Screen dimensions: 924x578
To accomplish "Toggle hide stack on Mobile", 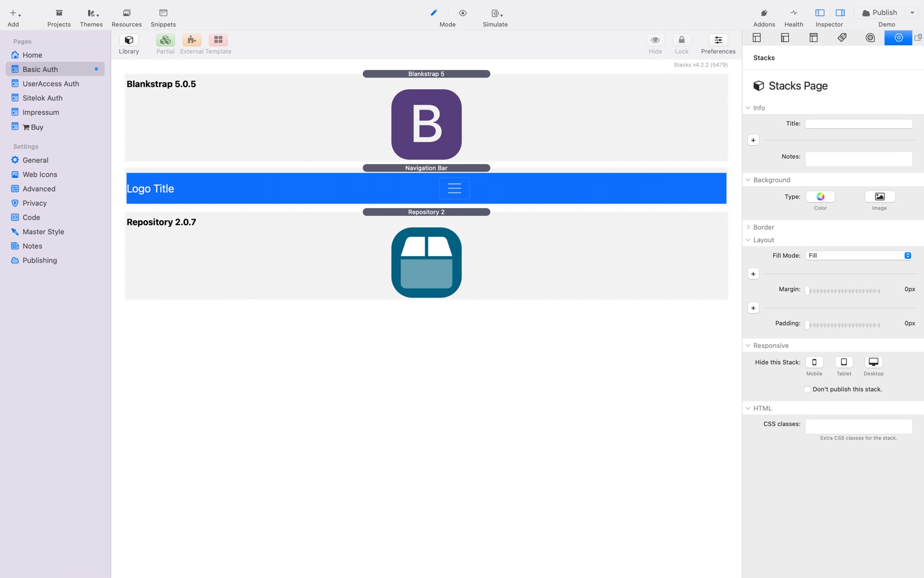I will pos(814,362).
